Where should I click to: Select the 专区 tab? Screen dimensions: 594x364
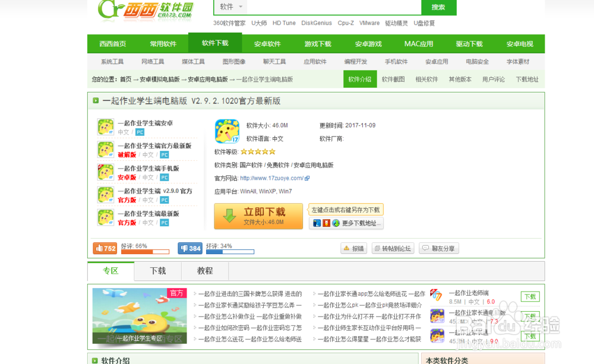pyautogui.click(x=110, y=271)
